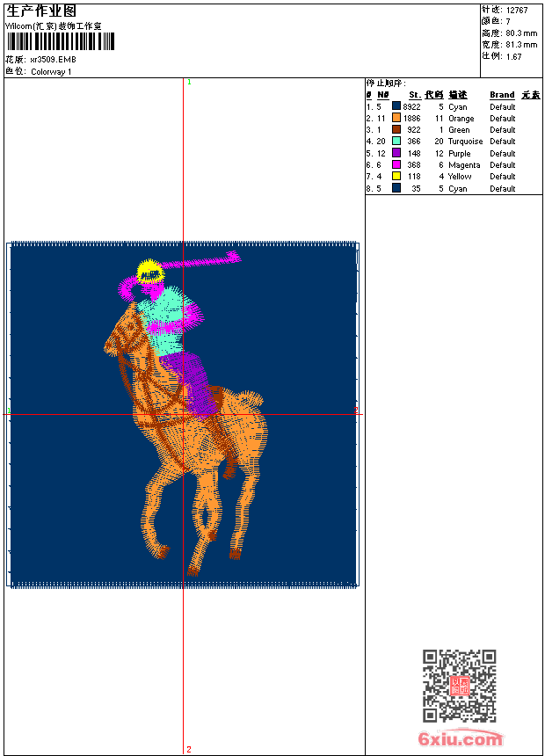Viewport: 545px width, 756px height.
Task: Click the stitch count 1886
Action: click(412, 119)
